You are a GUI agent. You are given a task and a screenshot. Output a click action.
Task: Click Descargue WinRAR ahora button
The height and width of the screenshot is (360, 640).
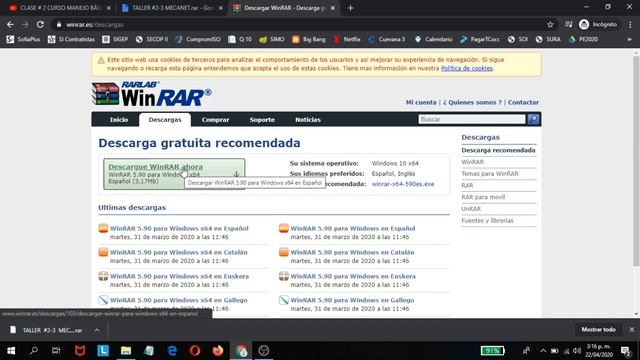(x=174, y=174)
